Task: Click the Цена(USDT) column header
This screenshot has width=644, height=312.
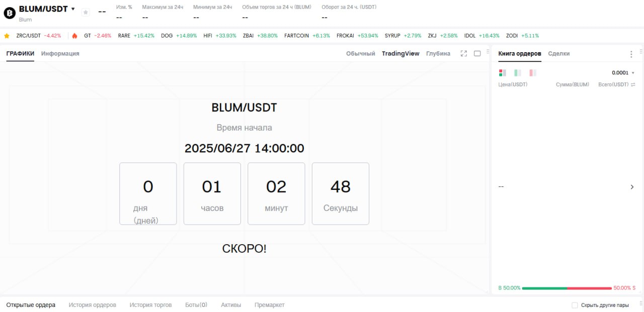Action: 513,84
